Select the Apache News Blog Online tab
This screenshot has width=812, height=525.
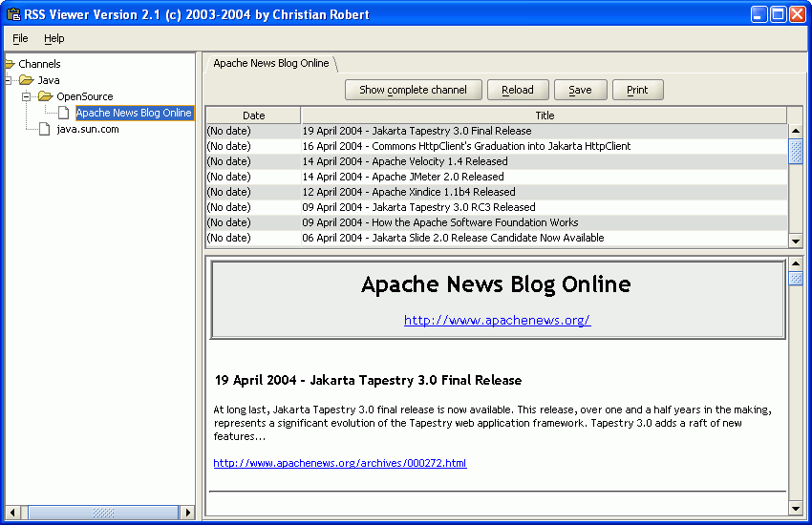(271, 63)
